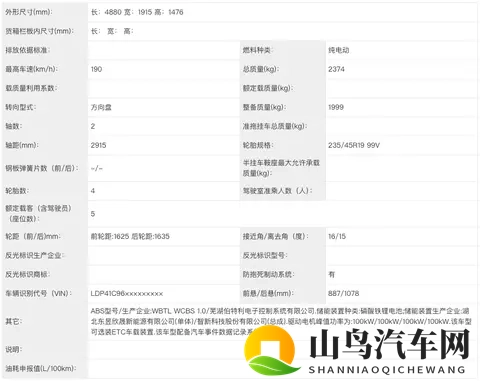Select the 最高车速(km/h) label
This screenshot has height=381, width=480.
(31, 69)
